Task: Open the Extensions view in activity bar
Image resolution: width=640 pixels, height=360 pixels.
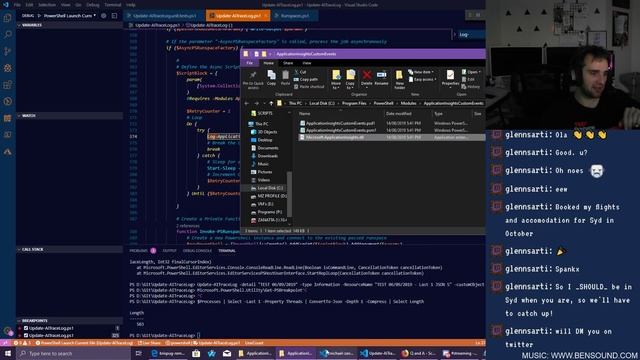Action: pos(7,85)
